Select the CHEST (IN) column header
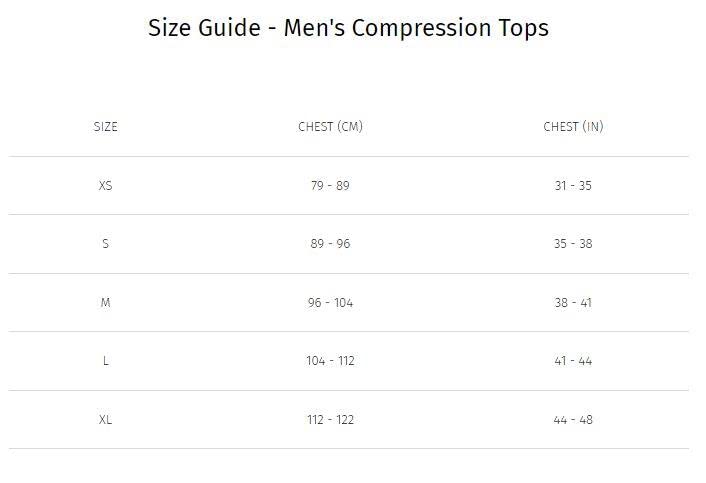The width and height of the screenshot is (706, 483). pos(573,127)
